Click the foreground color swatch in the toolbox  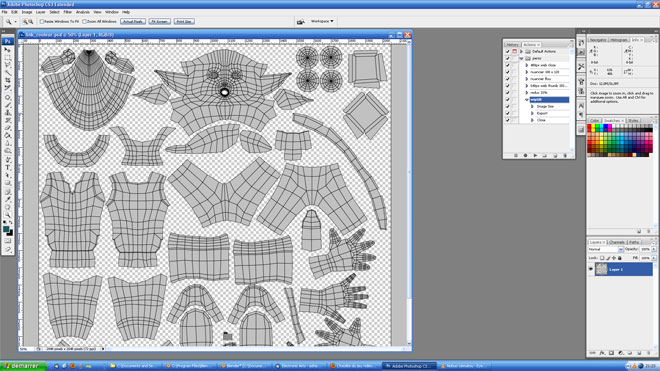(x=6, y=230)
